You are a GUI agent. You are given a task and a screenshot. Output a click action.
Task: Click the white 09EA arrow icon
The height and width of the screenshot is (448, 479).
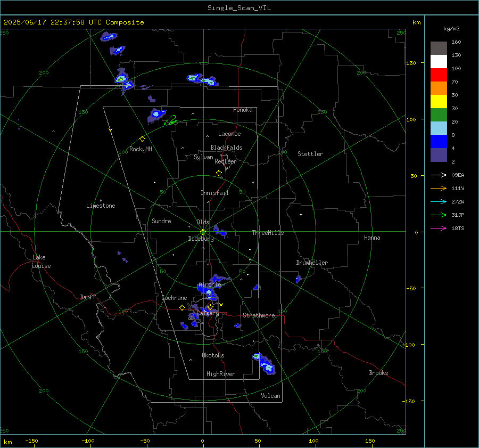pyautogui.click(x=439, y=175)
